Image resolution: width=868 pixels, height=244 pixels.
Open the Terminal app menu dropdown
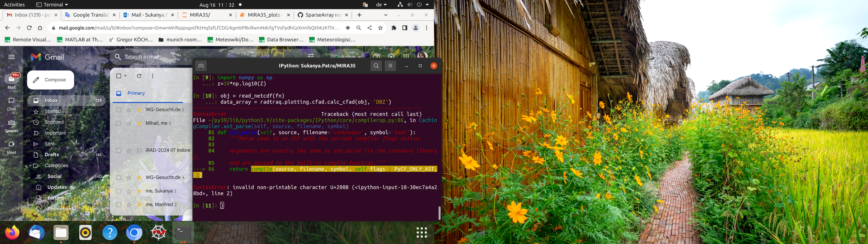coord(52,5)
